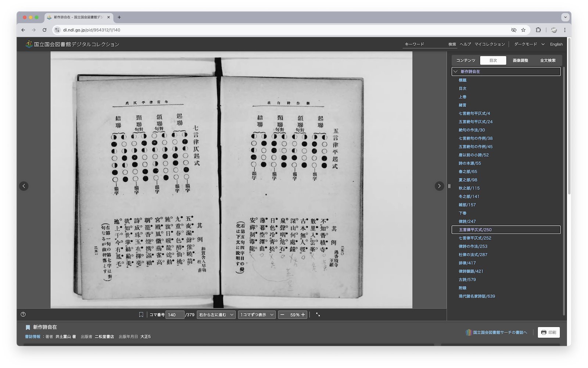Focus the キーワード search field
The image size is (588, 368).
(x=424, y=44)
